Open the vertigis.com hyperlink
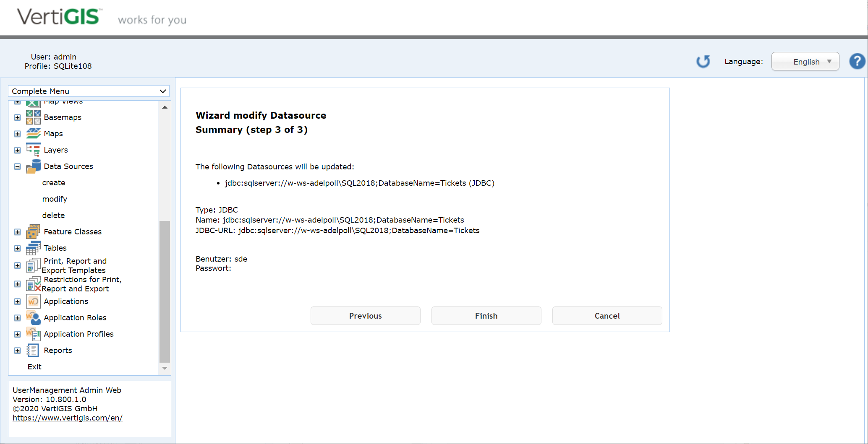This screenshot has width=868, height=444. click(x=68, y=418)
